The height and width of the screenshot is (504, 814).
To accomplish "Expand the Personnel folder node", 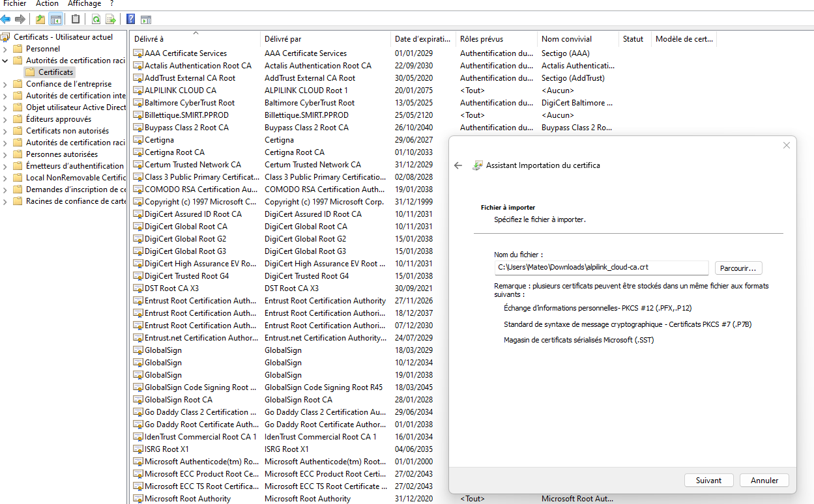I will click(x=6, y=49).
